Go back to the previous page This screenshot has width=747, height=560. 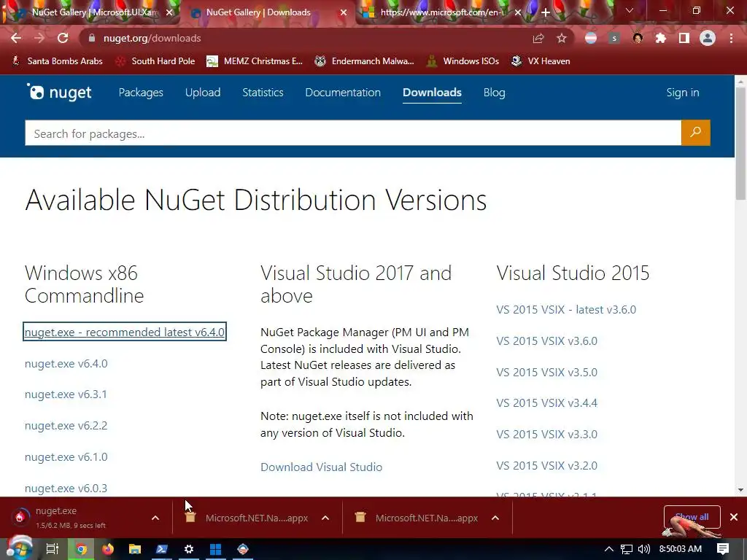click(x=16, y=38)
